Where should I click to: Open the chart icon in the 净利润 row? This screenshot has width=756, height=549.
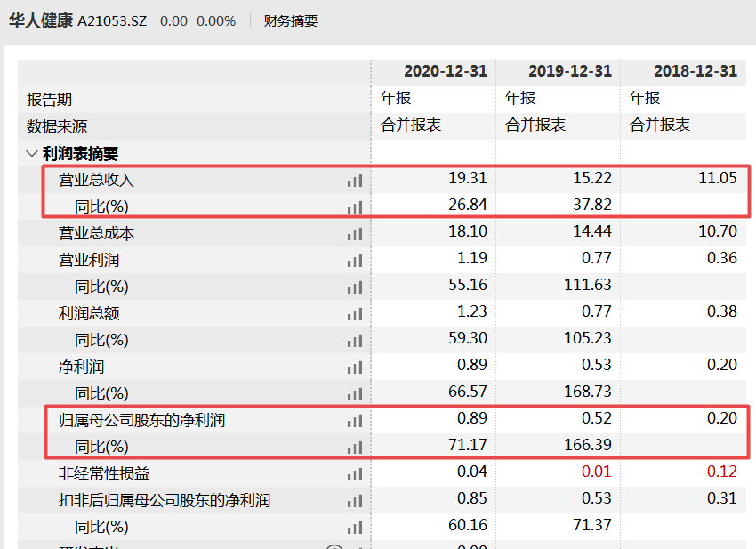pos(355,367)
